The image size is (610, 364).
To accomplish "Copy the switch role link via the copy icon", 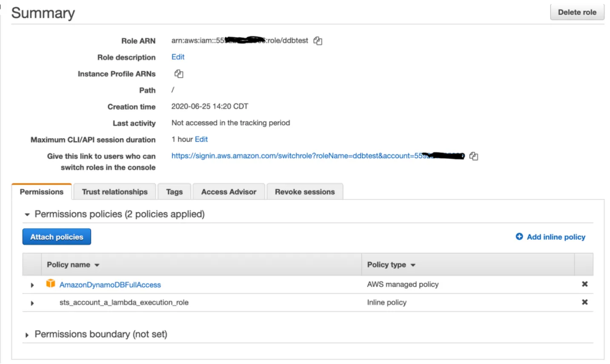I will (x=473, y=156).
